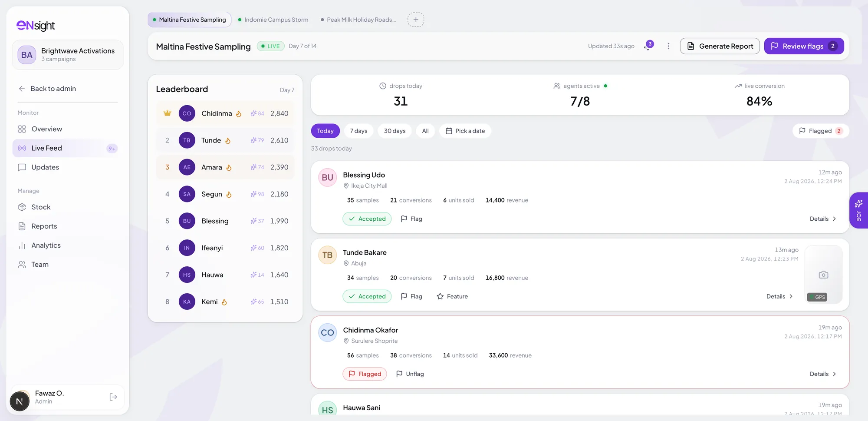The width and height of the screenshot is (868, 421).
Task: Switch to Maltina Festive Sampling tab
Action: (x=189, y=20)
